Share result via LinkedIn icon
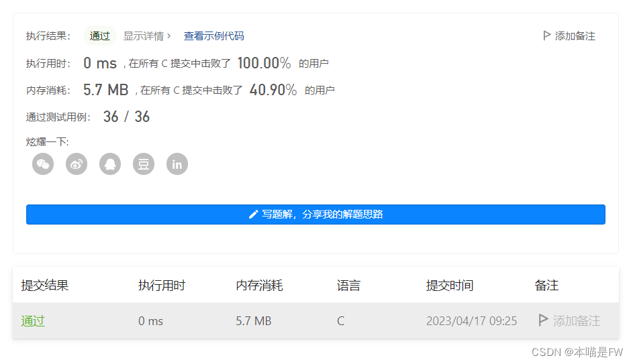 177,164
